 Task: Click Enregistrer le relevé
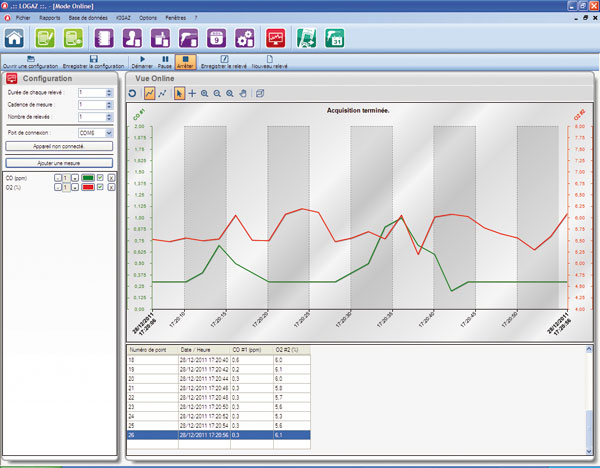click(224, 62)
